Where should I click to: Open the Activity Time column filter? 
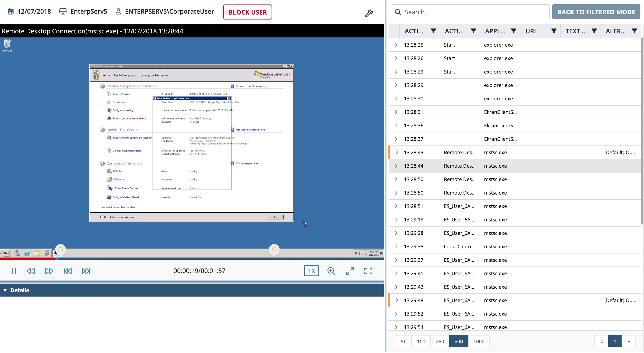click(x=433, y=31)
